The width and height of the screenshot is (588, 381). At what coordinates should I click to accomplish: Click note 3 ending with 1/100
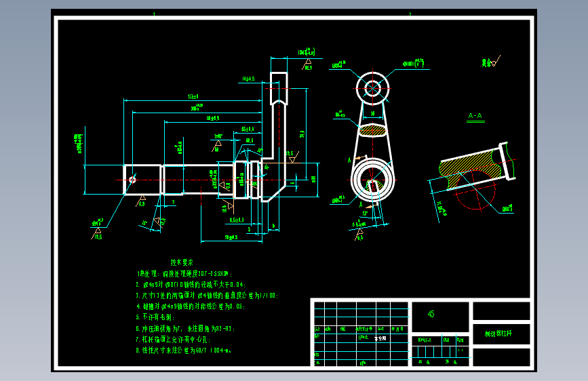(x=207, y=296)
